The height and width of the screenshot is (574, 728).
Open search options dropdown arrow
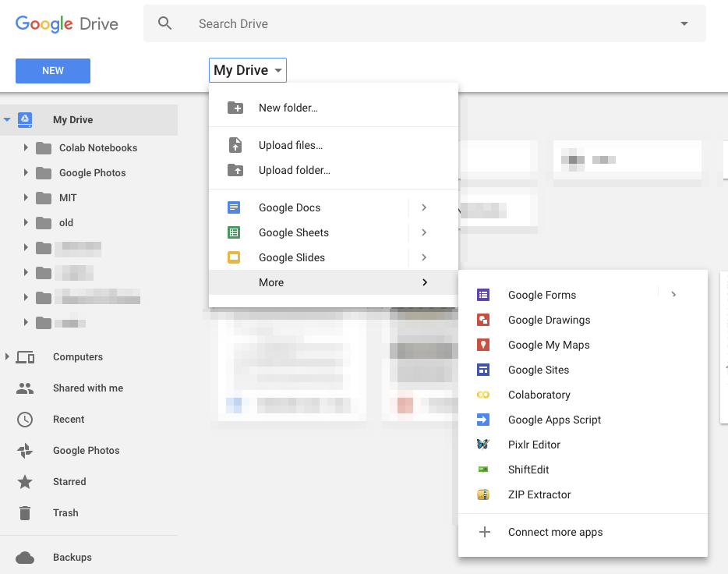pos(684,23)
